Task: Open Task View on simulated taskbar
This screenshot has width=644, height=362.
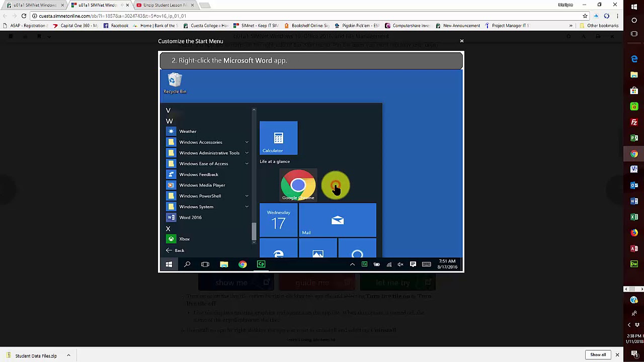Action: [x=205, y=264]
